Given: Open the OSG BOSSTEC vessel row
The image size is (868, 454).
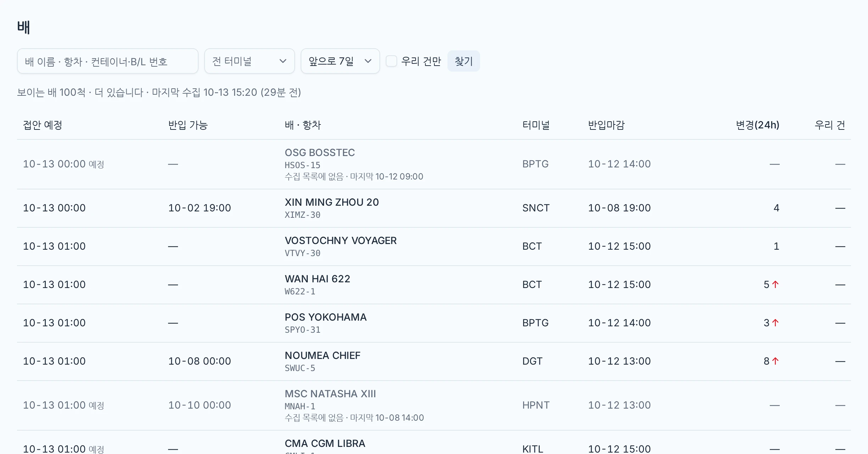Looking at the screenshot, I should (x=434, y=164).
